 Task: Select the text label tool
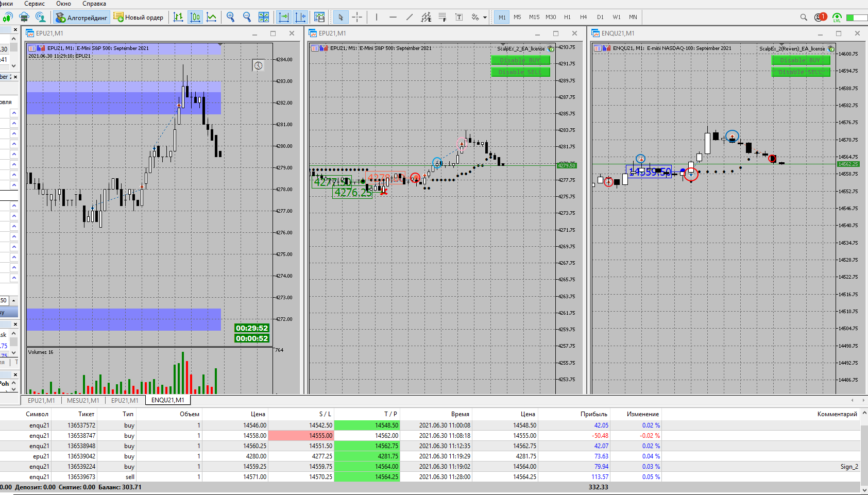pos(459,17)
